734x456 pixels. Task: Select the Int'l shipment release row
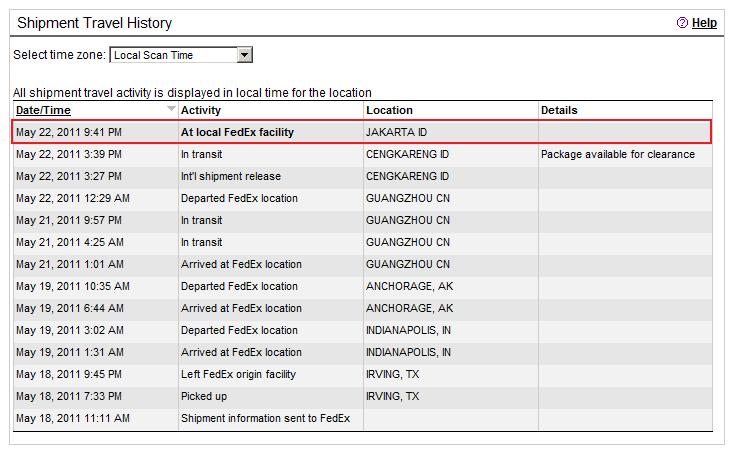(x=361, y=177)
